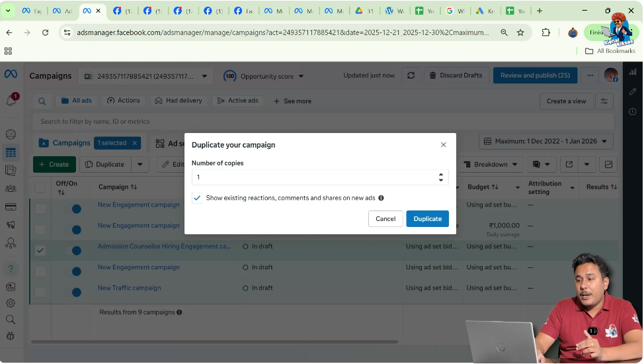
Task: Toggle the New Traffic campaign switch
Action: coord(72,292)
